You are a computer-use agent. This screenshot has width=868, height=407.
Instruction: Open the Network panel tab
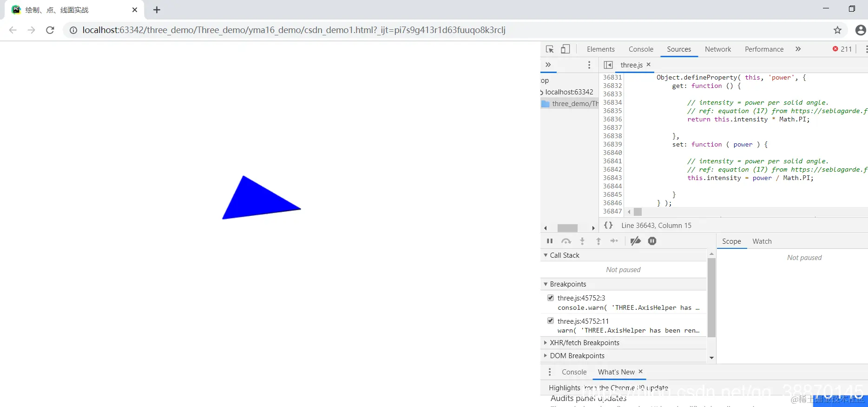coord(718,49)
